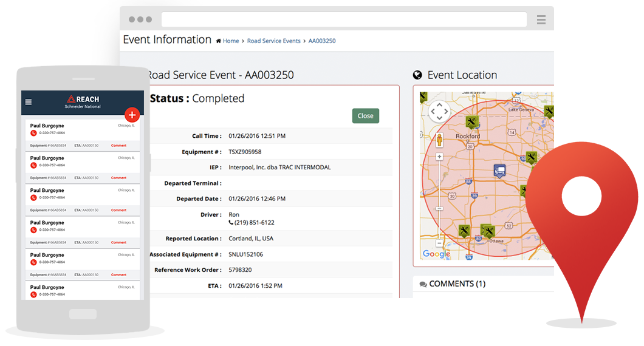Open Comment link in first Paul Burgoyne card
This screenshot has height=346, width=644.
pos(118,146)
